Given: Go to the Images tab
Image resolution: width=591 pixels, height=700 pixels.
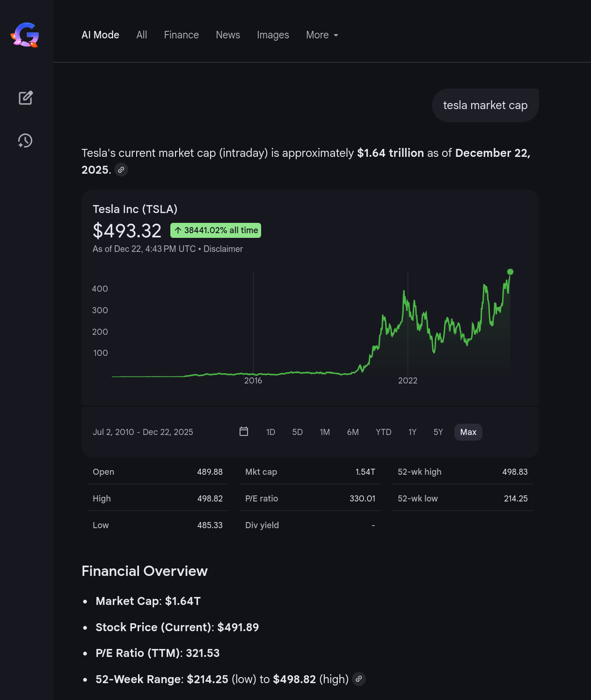Looking at the screenshot, I should point(273,35).
